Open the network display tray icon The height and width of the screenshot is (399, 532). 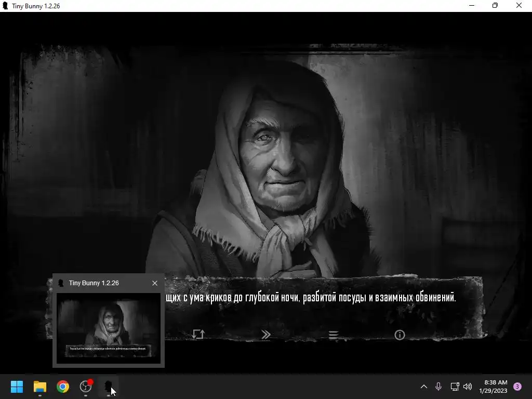click(x=455, y=387)
